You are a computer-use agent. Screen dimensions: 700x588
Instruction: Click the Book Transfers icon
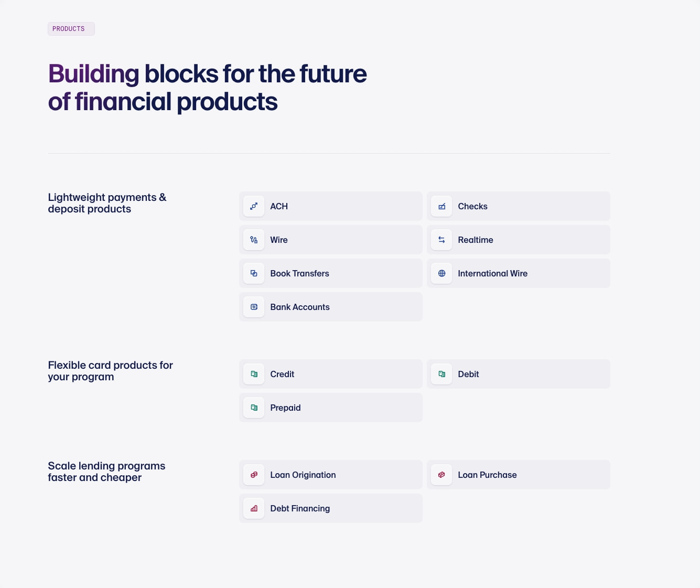click(x=254, y=273)
